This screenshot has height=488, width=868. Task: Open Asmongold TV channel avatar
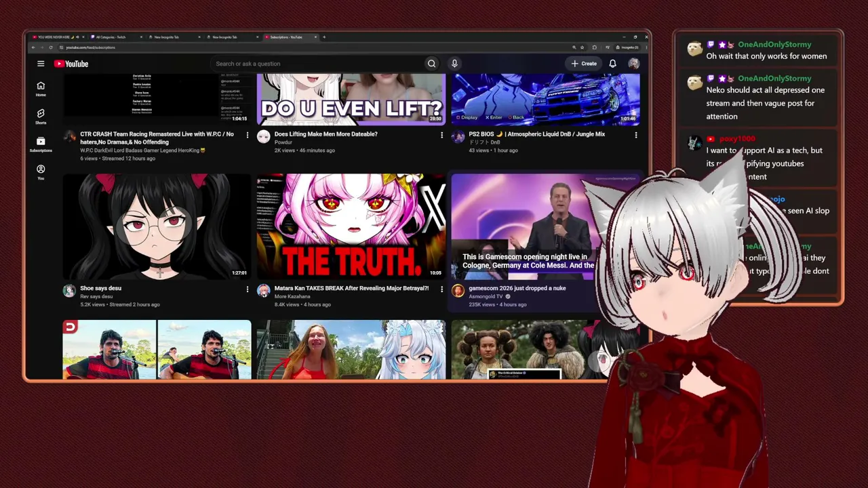point(458,291)
